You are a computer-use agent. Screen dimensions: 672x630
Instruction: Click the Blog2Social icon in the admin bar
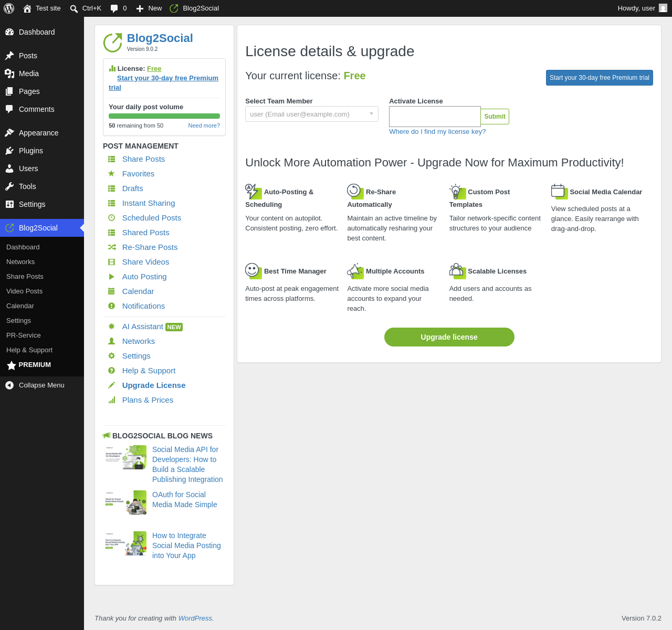coord(174,8)
